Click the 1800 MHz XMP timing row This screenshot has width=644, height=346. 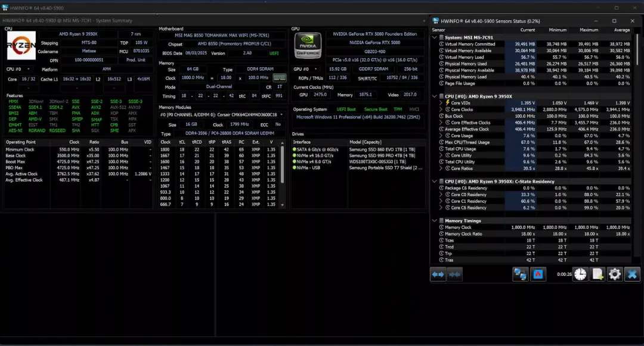tap(218, 149)
